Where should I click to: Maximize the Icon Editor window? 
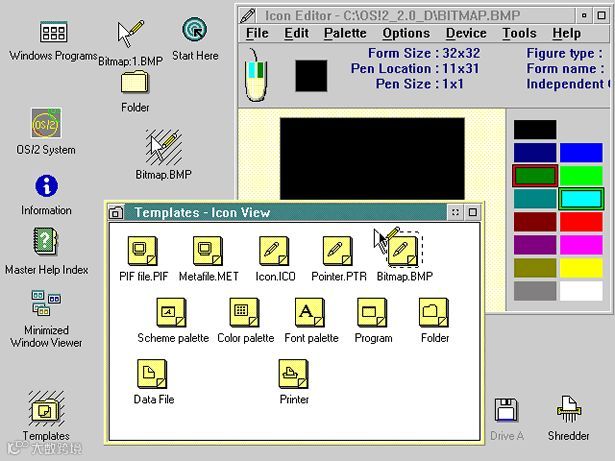click(601, 16)
